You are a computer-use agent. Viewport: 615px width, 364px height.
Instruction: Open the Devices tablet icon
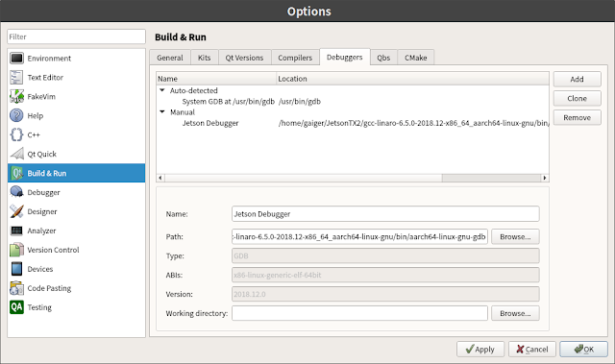point(16,269)
